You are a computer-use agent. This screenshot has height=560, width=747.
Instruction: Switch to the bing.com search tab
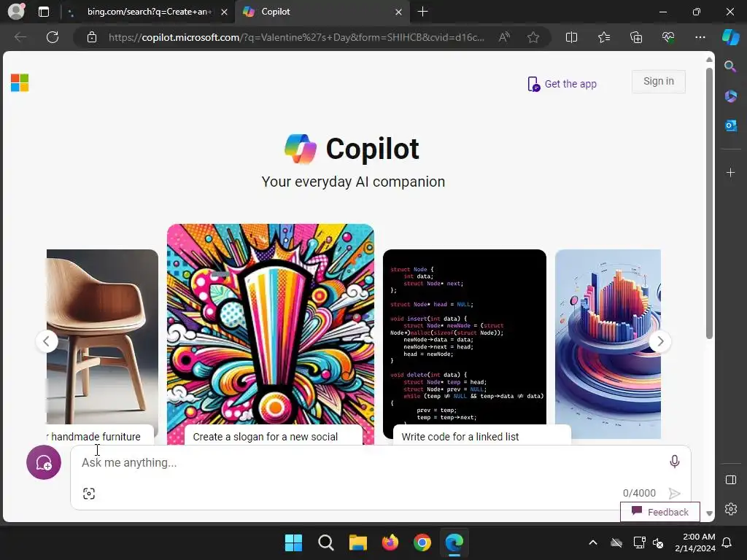pyautogui.click(x=149, y=12)
